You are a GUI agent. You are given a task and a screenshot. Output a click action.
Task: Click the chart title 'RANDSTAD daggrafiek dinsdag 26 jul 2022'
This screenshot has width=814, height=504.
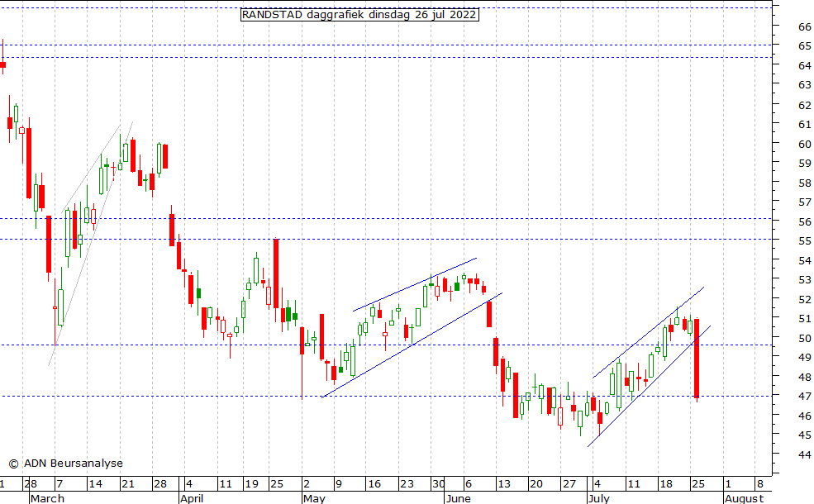coord(359,15)
